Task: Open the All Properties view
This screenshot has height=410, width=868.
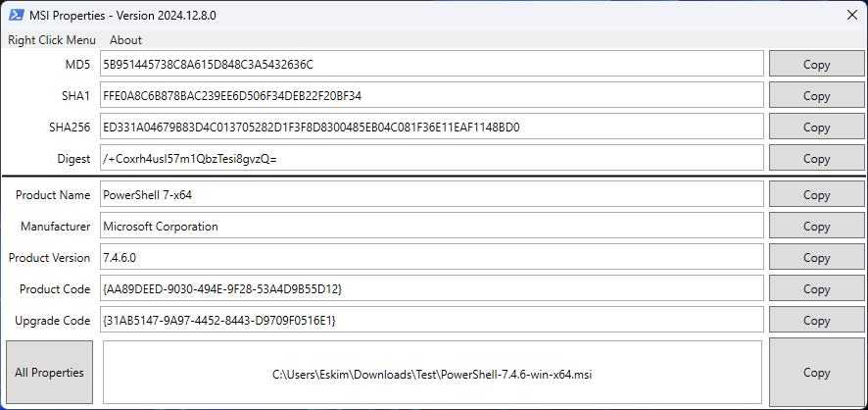Action: coord(49,373)
